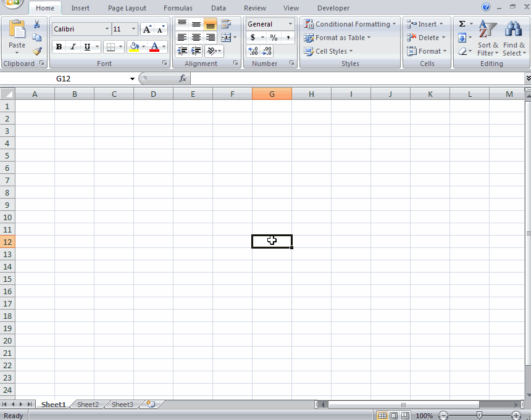Apply cell borders icon
Image resolution: width=531 pixels, height=420 pixels.
click(x=111, y=47)
